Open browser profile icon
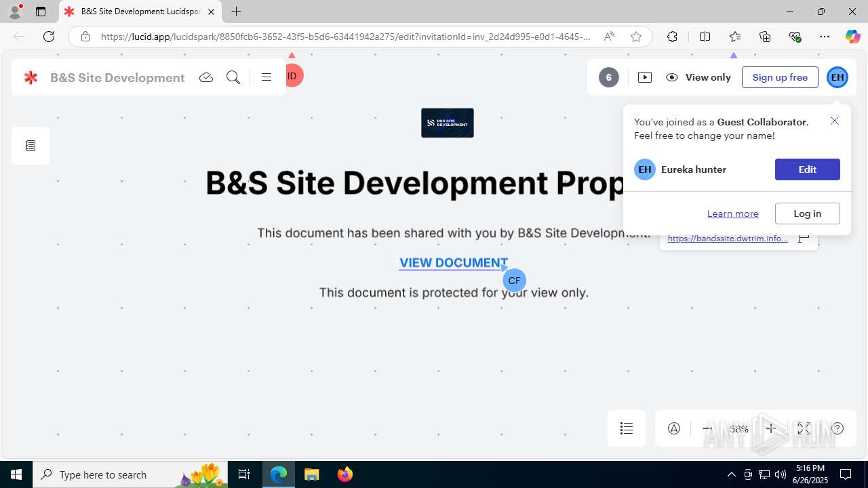The height and width of the screenshot is (488, 868). [15, 12]
